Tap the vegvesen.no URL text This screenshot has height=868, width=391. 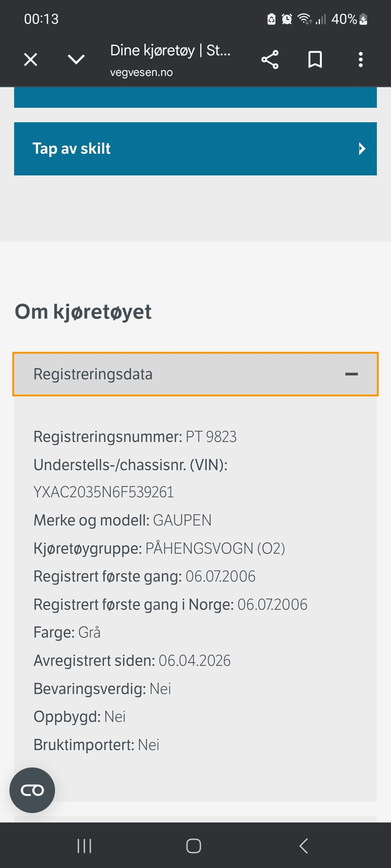pyautogui.click(x=141, y=72)
